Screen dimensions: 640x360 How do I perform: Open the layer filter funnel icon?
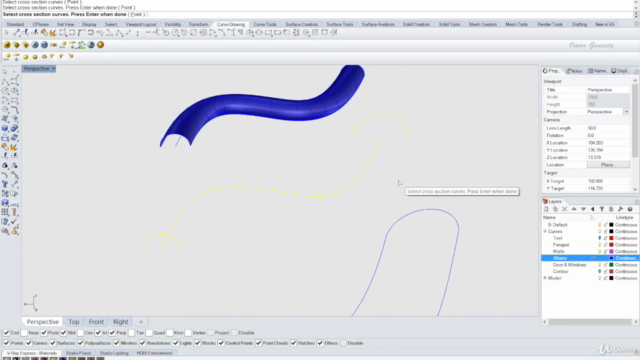coord(602,209)
